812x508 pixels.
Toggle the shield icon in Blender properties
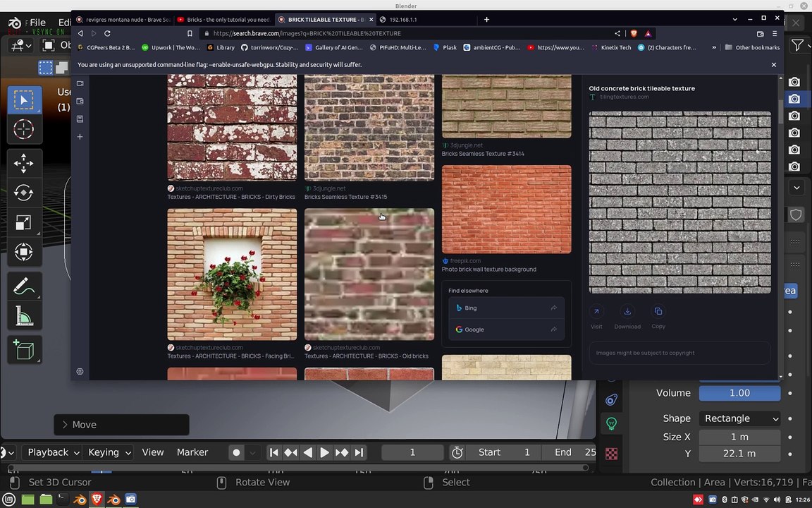click(x=796, y=214)
